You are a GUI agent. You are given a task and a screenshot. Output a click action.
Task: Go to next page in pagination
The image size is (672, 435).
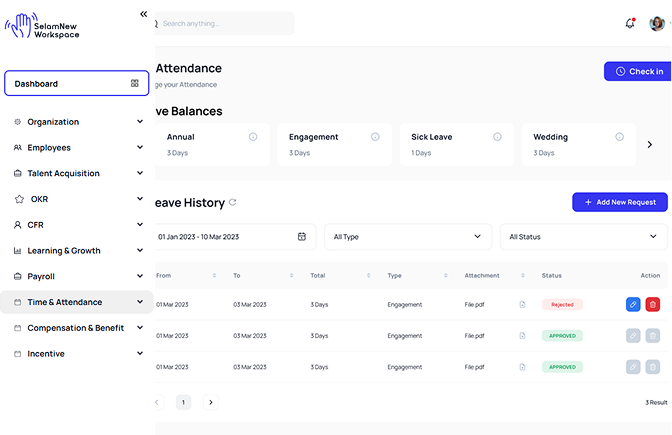pyautogui.click(x=210, y=402)
